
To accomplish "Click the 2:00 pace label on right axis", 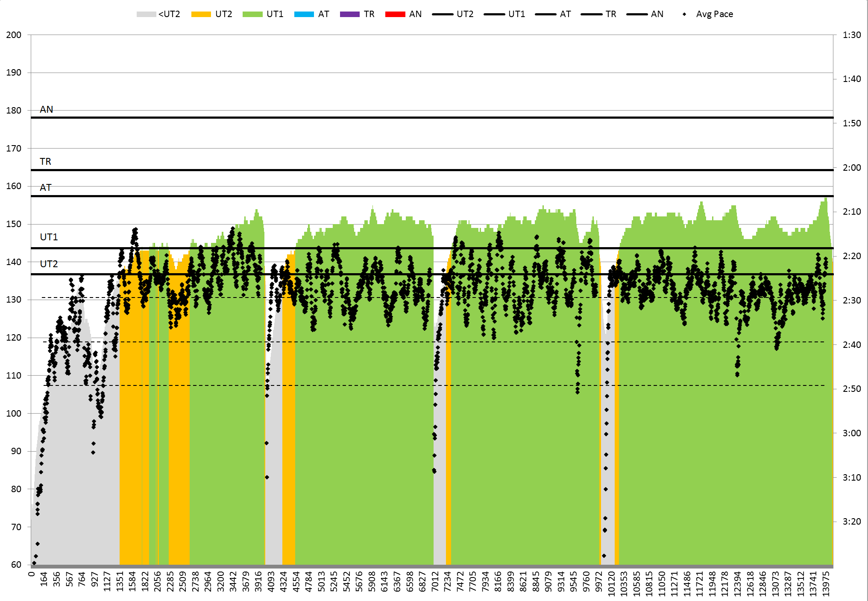I will coord(851,168).
